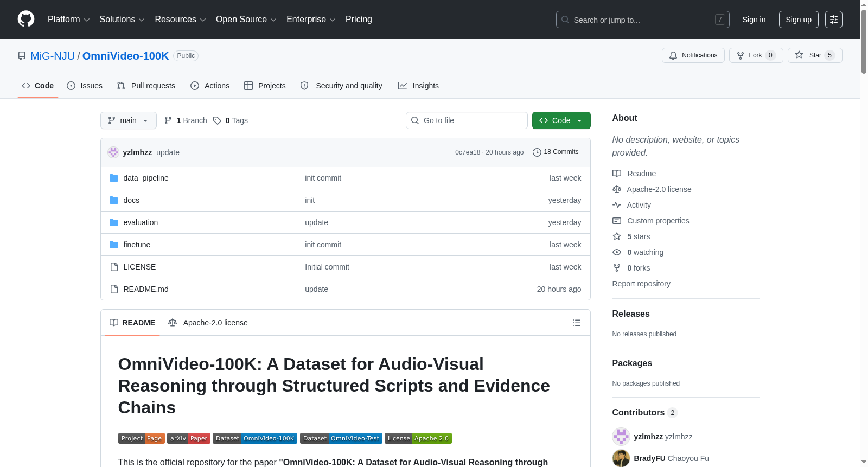Click the Project Page badge

pos(142,438)
